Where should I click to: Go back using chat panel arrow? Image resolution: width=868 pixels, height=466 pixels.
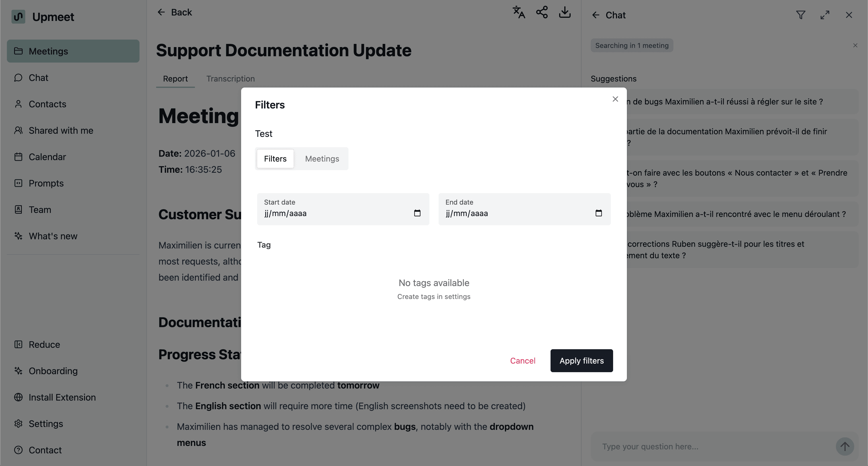pyautogui.click(x=595, y=15)
